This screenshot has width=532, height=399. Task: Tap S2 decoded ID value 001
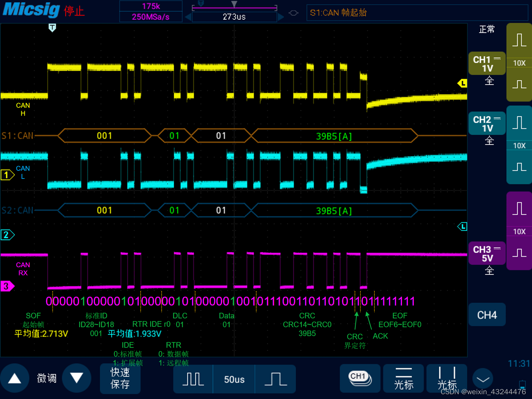pyautogui.click(x=105, y=211)
